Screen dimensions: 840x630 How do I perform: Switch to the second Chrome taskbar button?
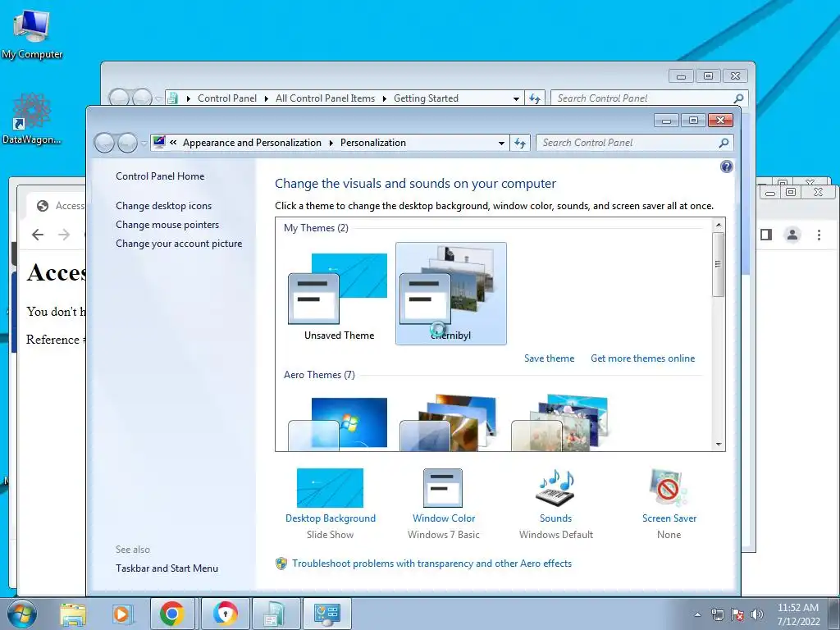pyautogui.click(x=225, y=614)
